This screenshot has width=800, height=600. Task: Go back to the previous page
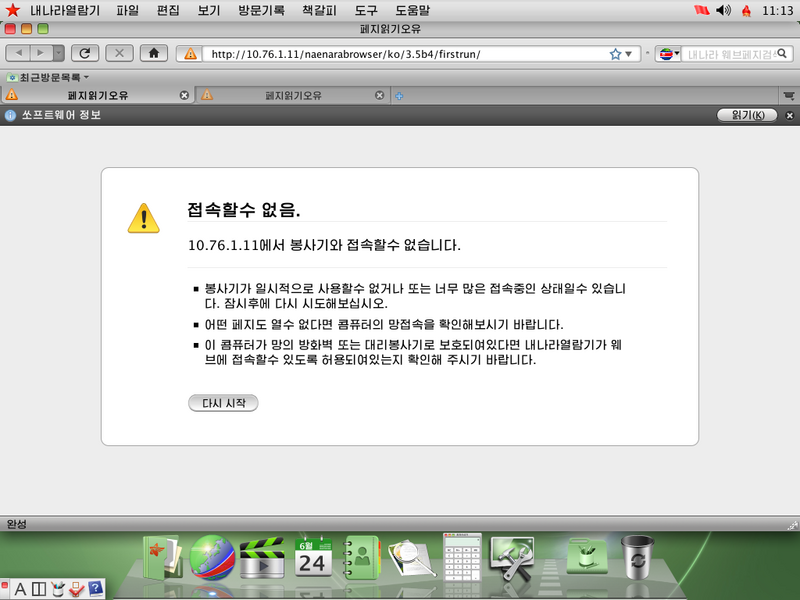coord(18,53)
